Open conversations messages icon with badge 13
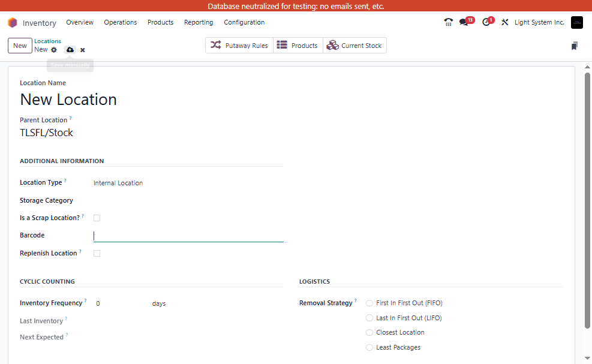Viewport: 592px width, 364px height. pos(465,22)
